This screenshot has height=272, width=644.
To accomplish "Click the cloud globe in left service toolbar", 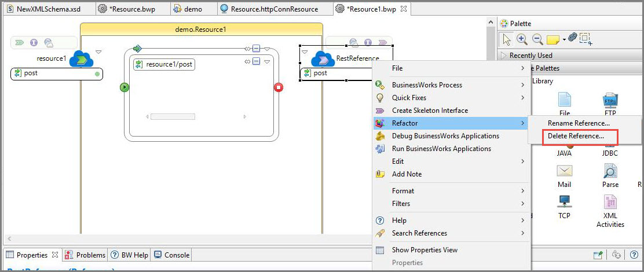I will [x=49, y=42].
